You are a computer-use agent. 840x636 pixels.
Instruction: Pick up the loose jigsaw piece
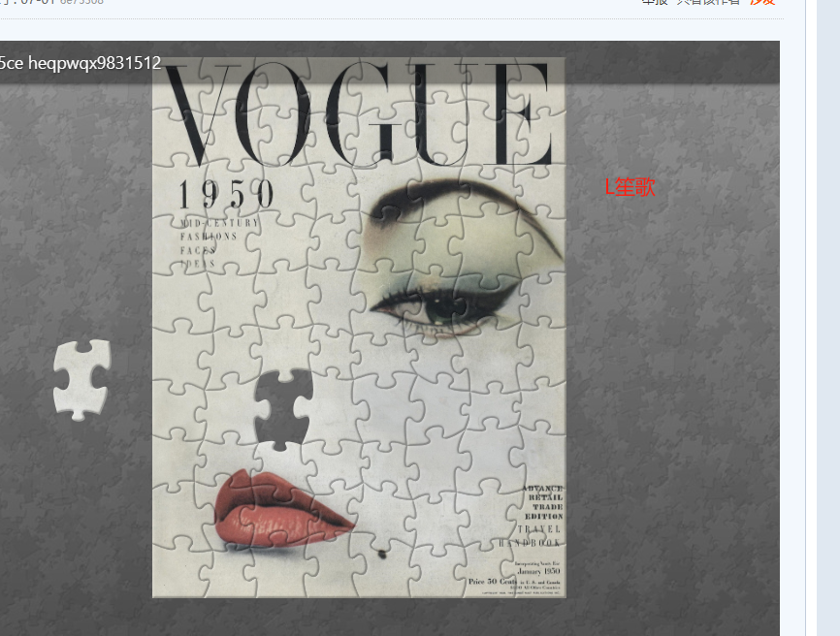coord(82,380)
